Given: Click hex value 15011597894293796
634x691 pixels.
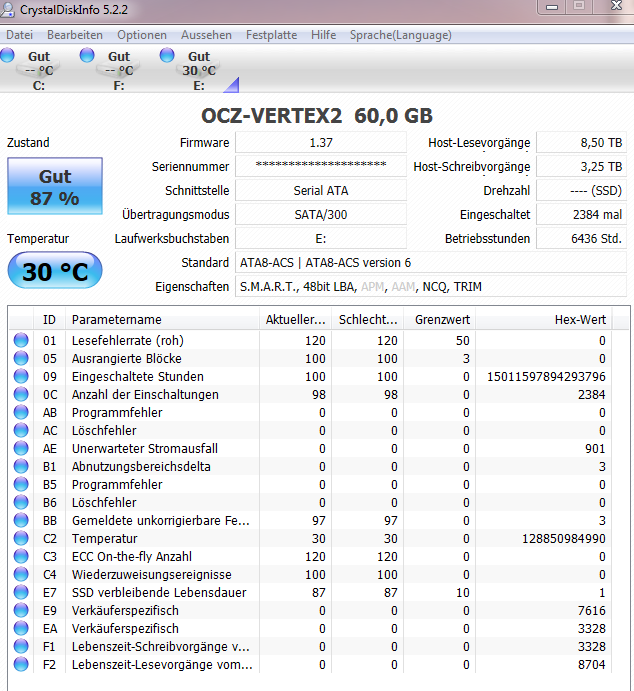Looking at the screenshot, I should coord(546,376).
